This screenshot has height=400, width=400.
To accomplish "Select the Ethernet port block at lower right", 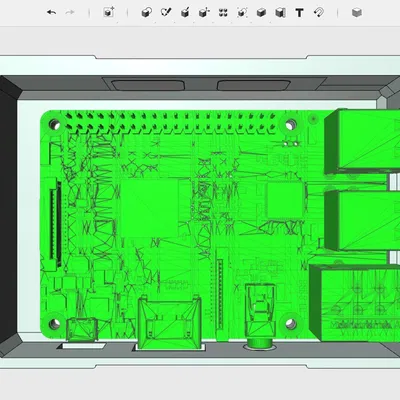I will tap(354, 302).
